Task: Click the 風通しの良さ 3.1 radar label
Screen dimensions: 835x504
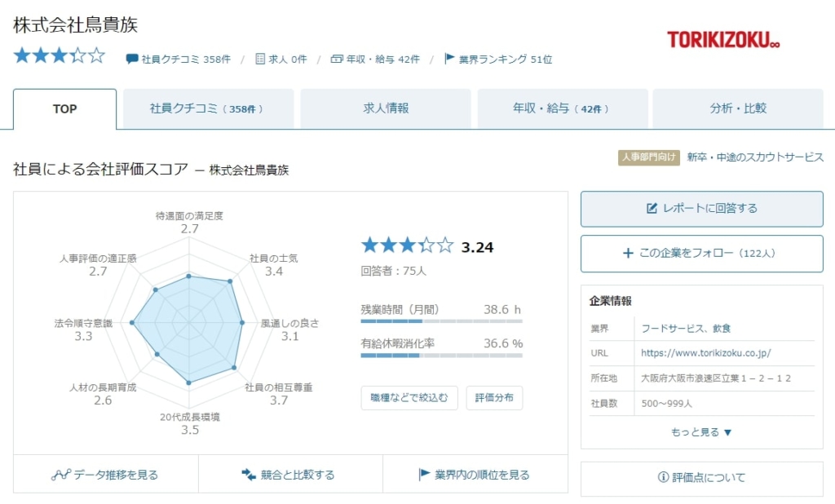Action: tap(289, 329)
